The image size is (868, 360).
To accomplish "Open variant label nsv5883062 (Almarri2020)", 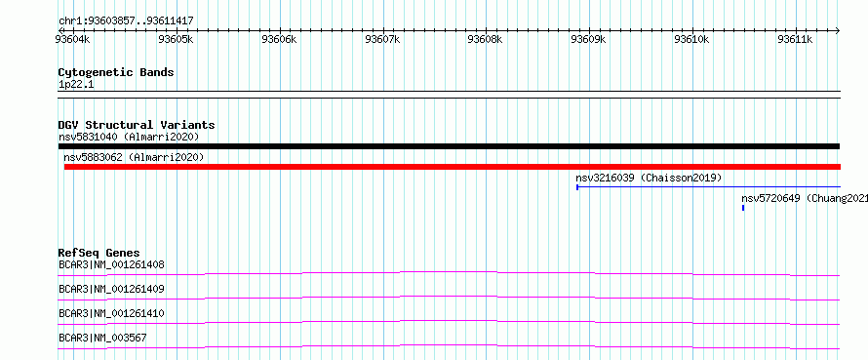I will tap(134, 157).
